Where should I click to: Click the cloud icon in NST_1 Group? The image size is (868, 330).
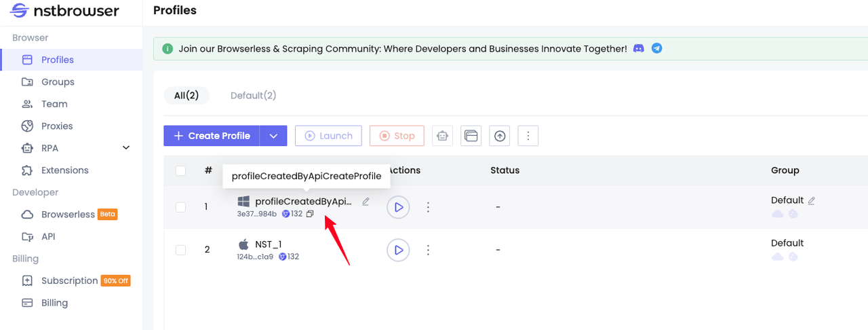point(778,257)
